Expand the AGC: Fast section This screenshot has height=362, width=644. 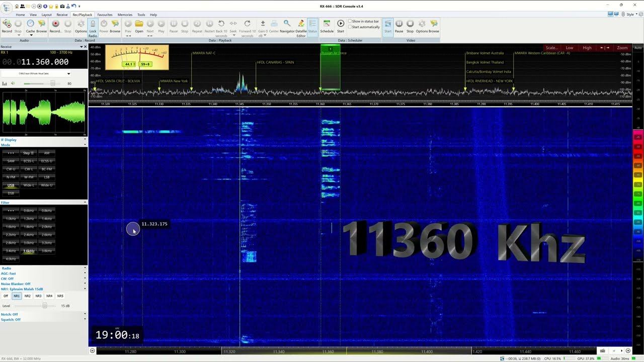(x=43, y=274)
